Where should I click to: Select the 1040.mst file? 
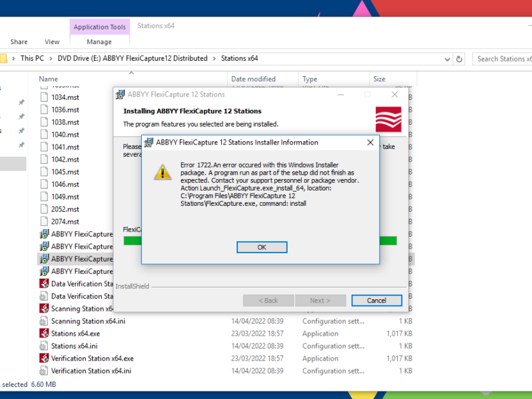coord(65,135)
